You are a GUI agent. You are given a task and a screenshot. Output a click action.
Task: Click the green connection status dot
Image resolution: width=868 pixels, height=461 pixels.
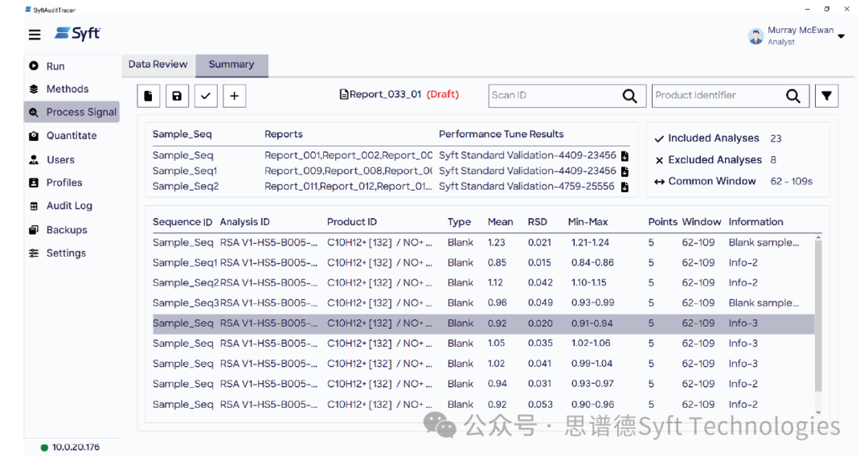click(x=44, y=447)
